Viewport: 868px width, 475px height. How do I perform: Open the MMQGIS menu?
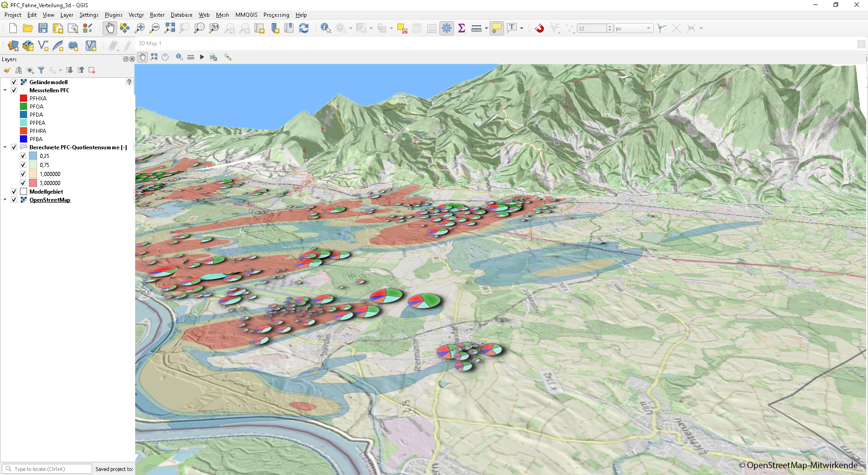pyautogui.click(x=246, y=15)
